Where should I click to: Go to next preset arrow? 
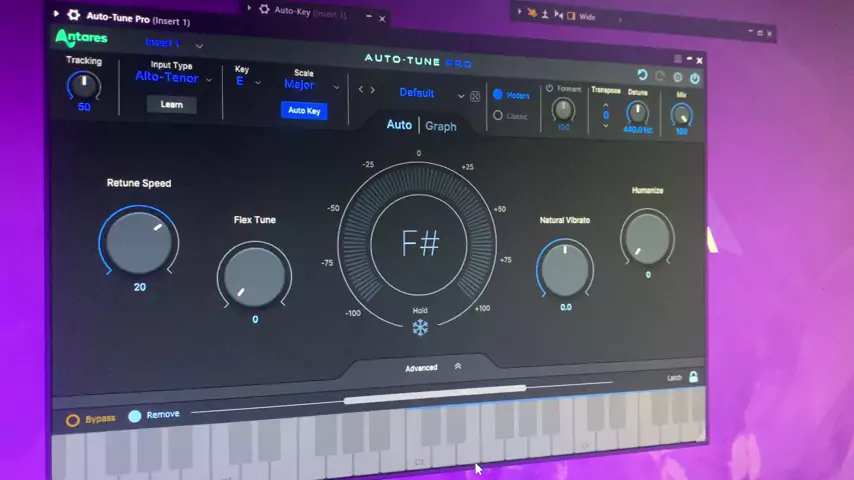click(373, 90)
